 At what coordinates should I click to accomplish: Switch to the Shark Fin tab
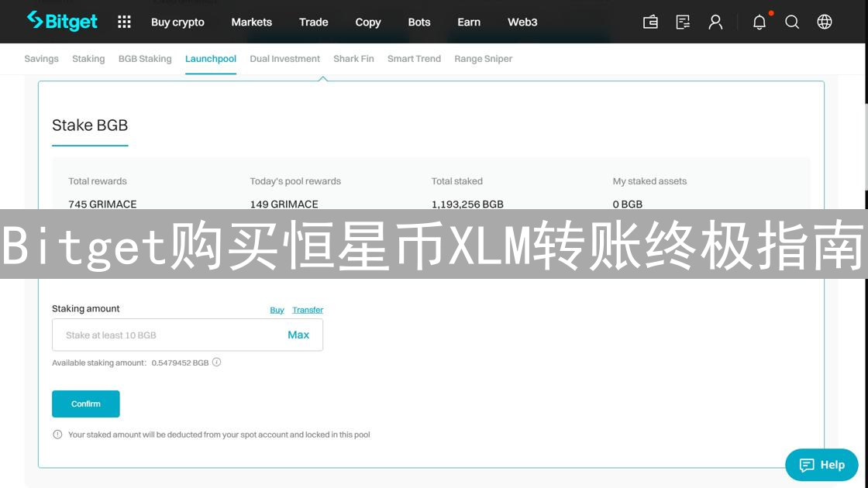(x=353, y=59)
